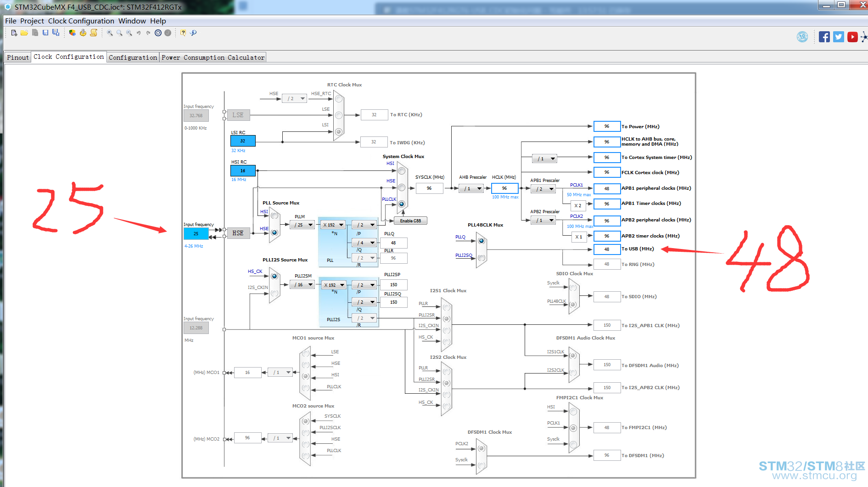Click the greyed import project icon
Viewport: 868px width, 487px height.
(x=35, y=33)
